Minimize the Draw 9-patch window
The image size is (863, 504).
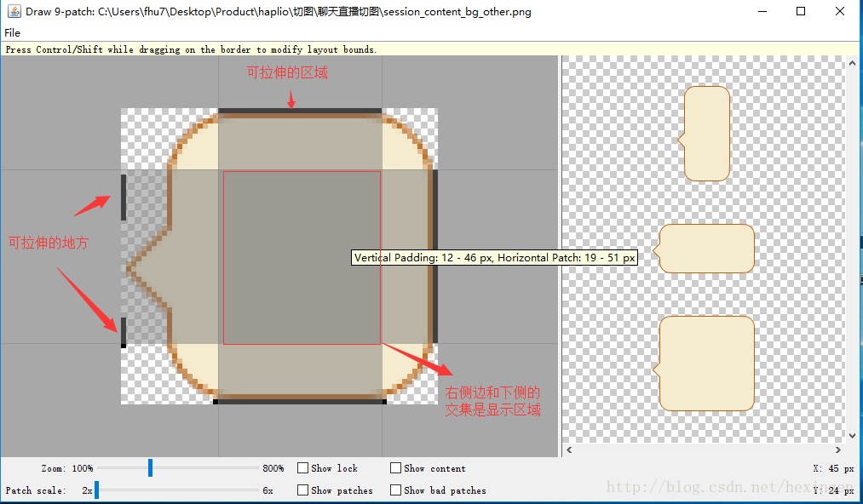coord(762,12)
